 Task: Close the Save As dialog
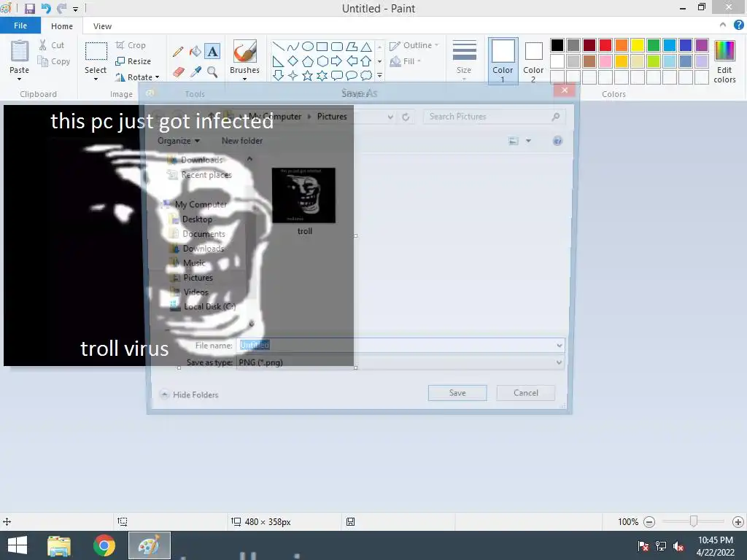click(x=565, y=90)
